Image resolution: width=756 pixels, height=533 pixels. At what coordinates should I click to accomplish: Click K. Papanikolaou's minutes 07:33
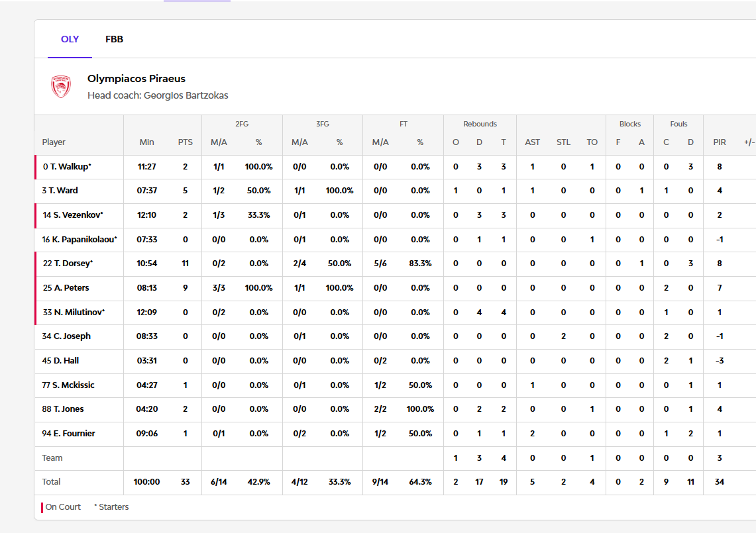146,240
